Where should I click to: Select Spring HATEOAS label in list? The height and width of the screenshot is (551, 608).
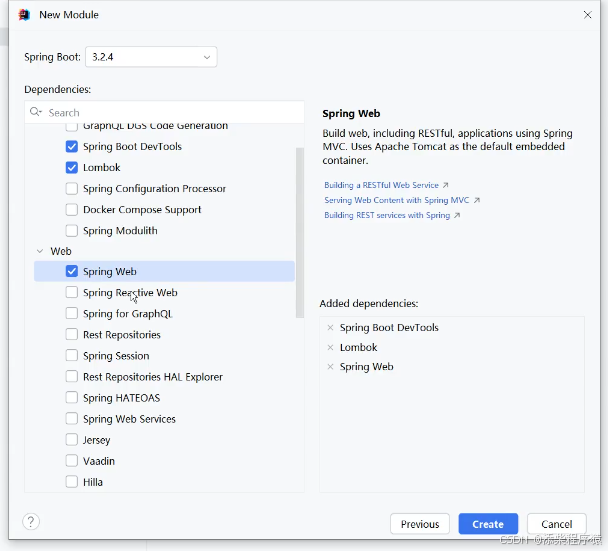[x=121, y=398]
